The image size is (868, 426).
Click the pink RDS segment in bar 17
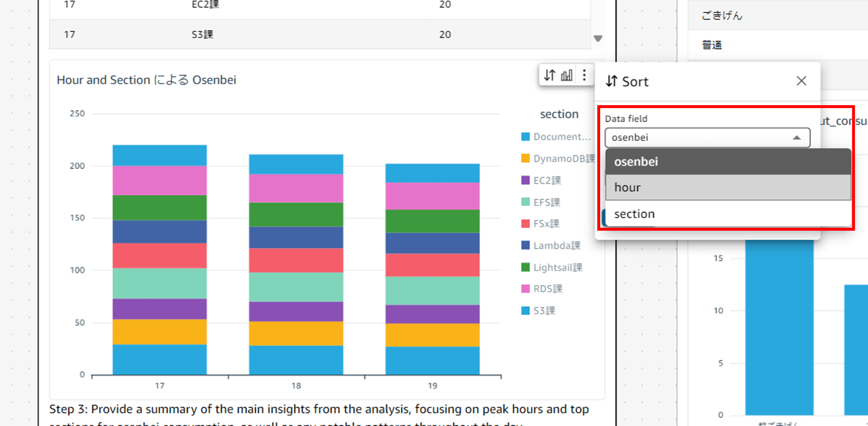160,180
